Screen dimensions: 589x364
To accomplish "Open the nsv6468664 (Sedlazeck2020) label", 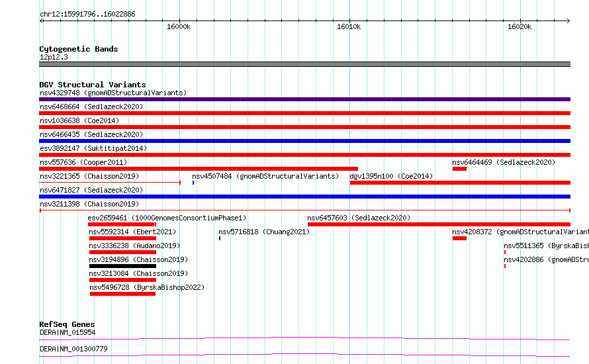I will [x=91, y=107].
